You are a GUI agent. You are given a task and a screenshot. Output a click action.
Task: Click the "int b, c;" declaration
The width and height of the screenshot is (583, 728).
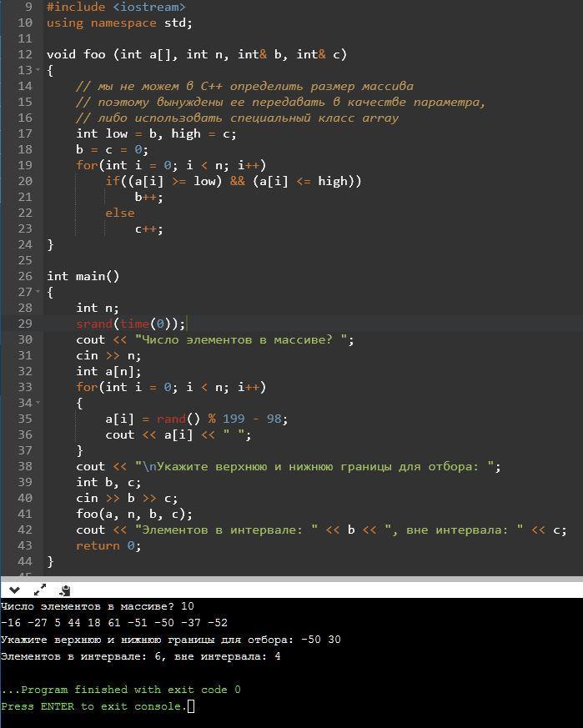click(108, 482)
